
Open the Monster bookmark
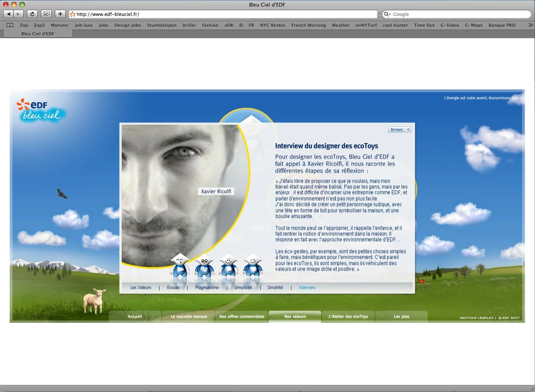(60, 25)
